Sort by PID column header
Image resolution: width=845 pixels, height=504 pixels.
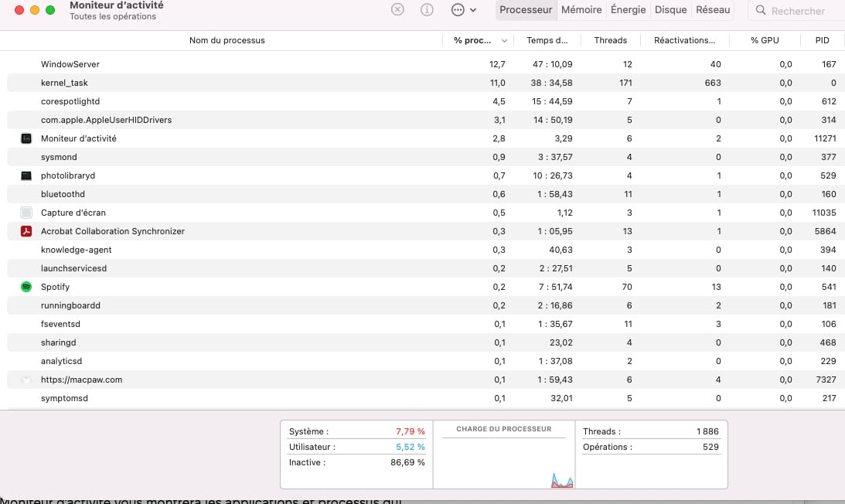(x=822, y=40)
